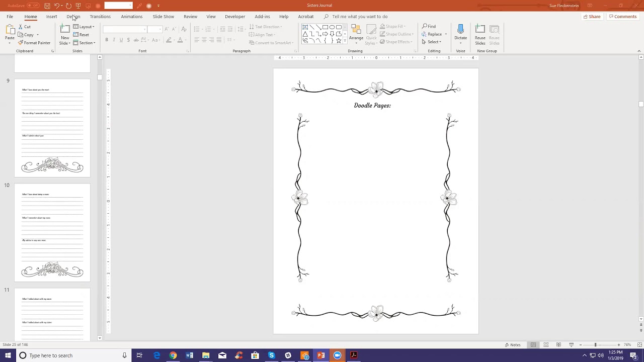Switch to Slide Sorter view icon
The image size is (644, 362).
[x=546, y=345]
